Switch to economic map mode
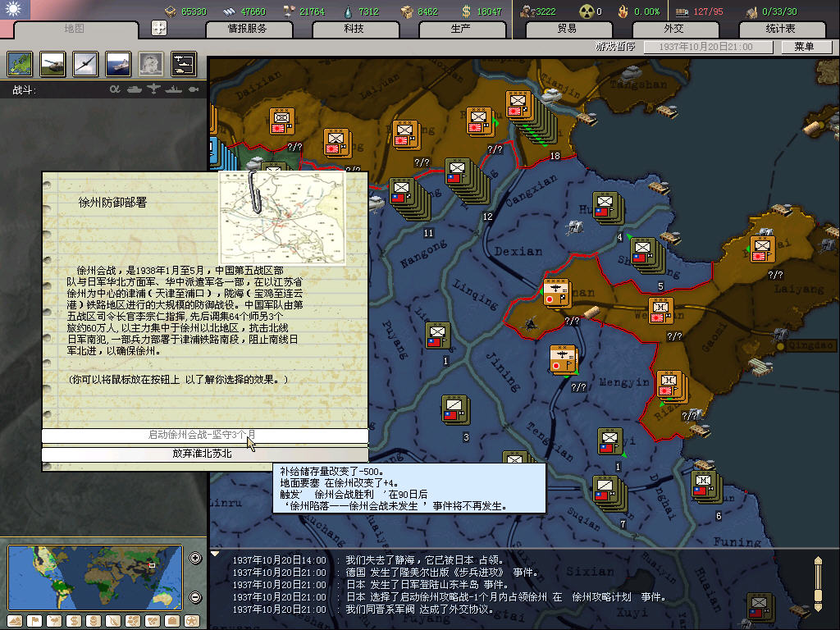 tap(75, 620)
